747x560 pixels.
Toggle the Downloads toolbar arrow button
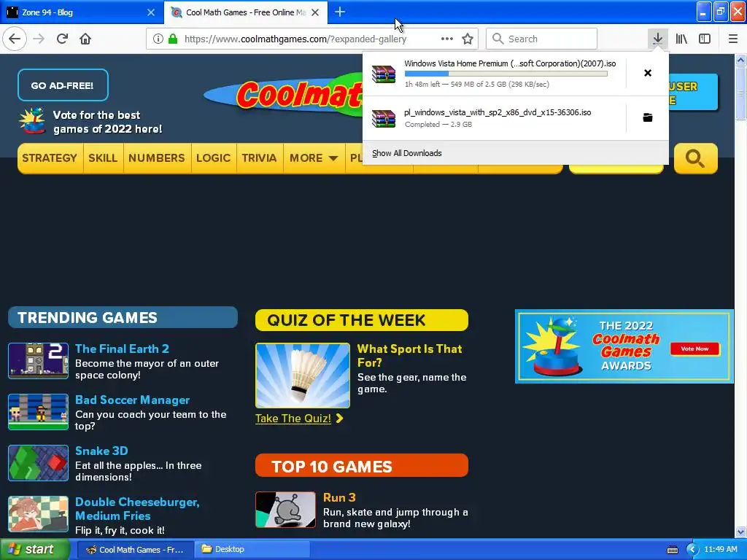[657, 39]
